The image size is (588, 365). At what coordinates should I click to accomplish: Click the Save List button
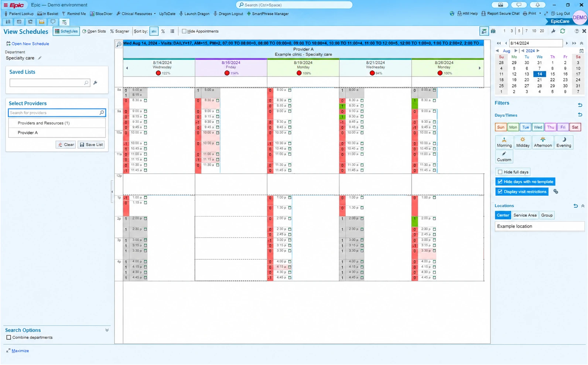[91, 145]
